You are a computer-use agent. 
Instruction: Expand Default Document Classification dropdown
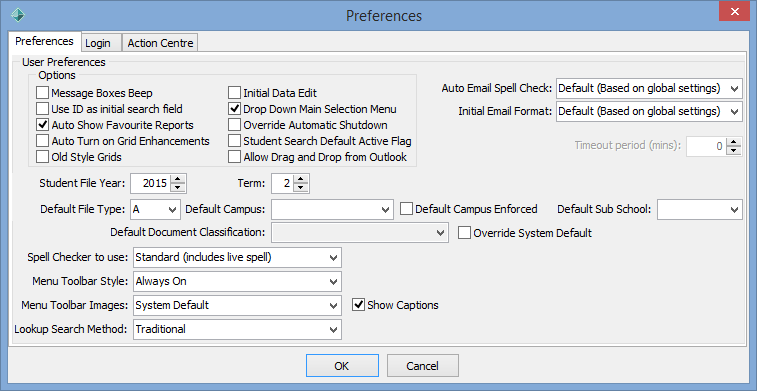[x=360, y=233]
